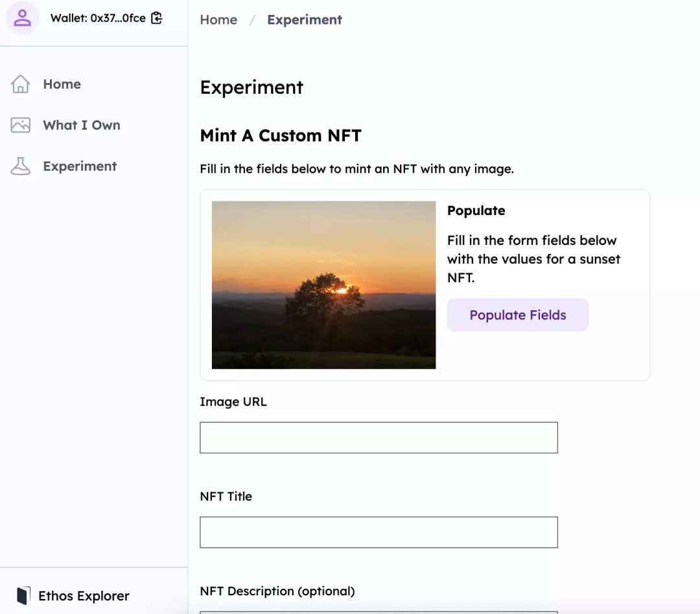Screen dimensions: 700x614
Task: Go to What I Own in sidebar
Action: coord(82,125)
